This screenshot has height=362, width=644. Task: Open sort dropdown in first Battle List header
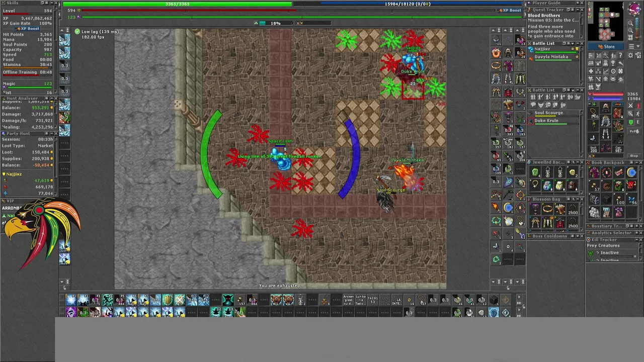point(573,43)
